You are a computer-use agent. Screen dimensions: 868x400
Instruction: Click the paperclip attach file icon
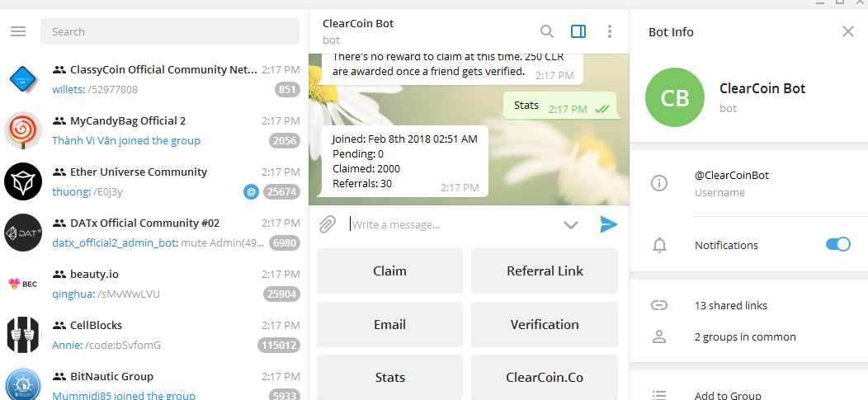click(328, 224)
